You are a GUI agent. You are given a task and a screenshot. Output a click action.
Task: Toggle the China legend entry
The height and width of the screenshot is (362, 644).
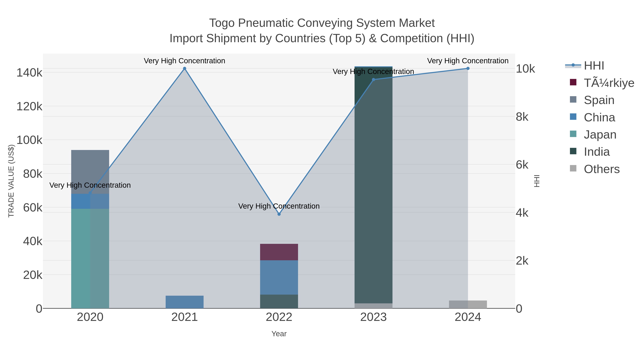592,117
